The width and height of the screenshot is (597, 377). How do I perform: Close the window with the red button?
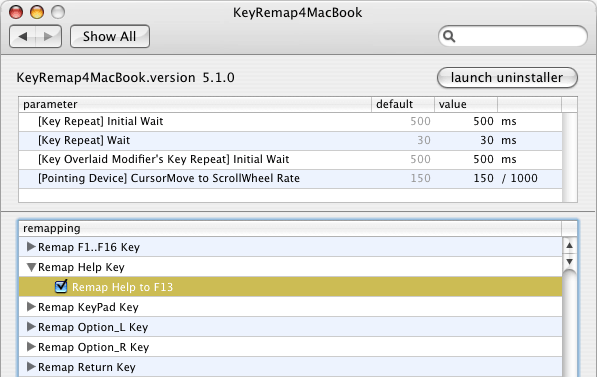[16, 12]
